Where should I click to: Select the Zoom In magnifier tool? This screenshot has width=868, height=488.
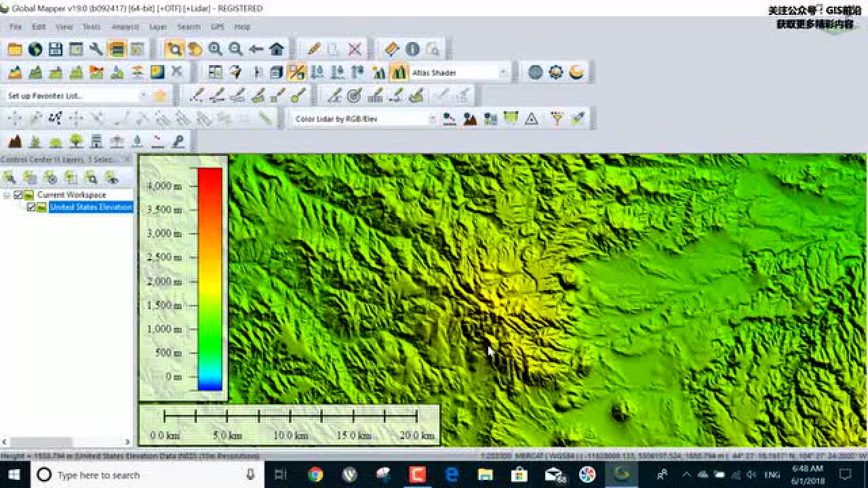point(216,49)
